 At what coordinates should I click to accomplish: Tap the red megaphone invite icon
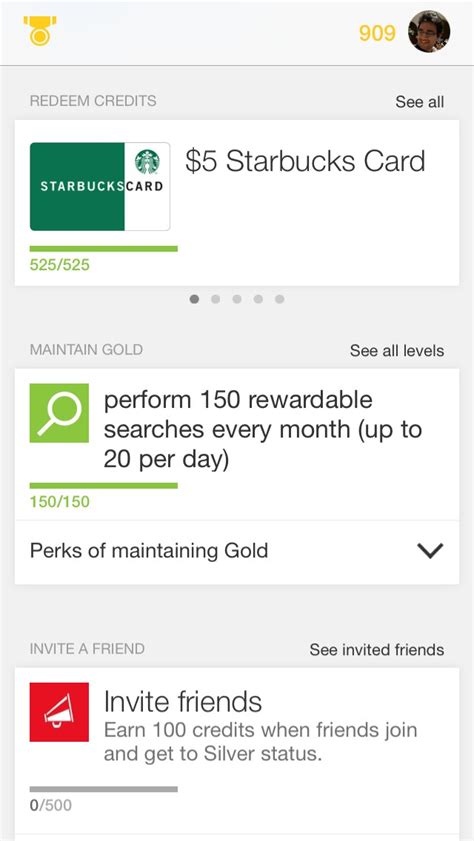pos(59,712)
